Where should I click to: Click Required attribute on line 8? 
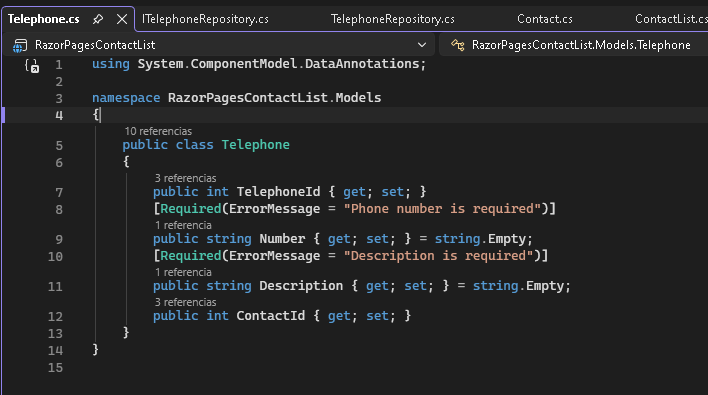(x=191, y=209)
